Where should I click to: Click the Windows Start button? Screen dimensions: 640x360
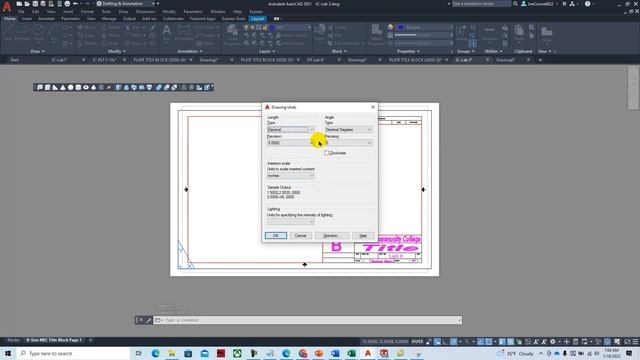tap(8, 353)
